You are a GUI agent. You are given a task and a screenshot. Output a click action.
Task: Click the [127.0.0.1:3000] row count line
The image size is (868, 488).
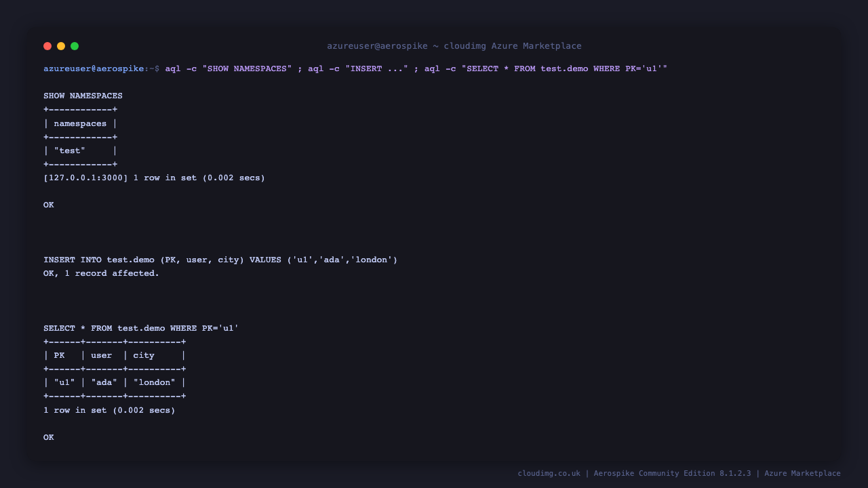tap(154, 178)
